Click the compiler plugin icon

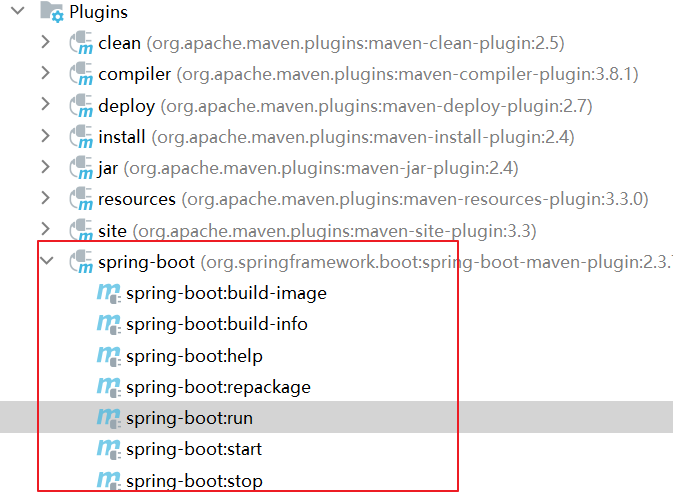(81, 74)
